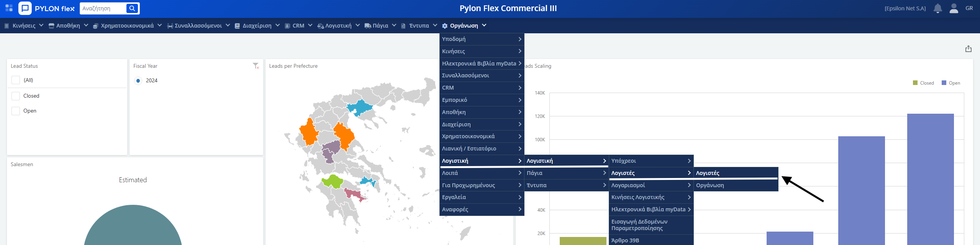Open the notifications bell
980x245 pixels.
point(937,8)
